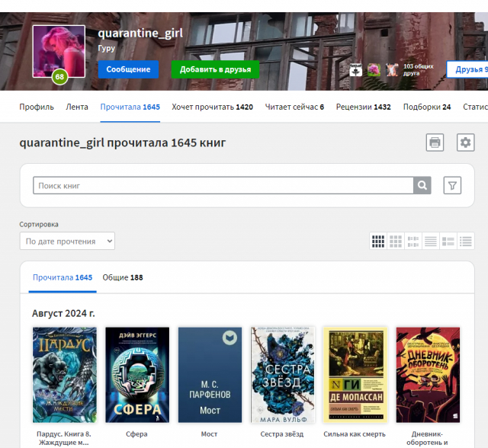
Task: Click the title 'Пардус. Книга 8. Жаждущие м...'
Action: 64,438
